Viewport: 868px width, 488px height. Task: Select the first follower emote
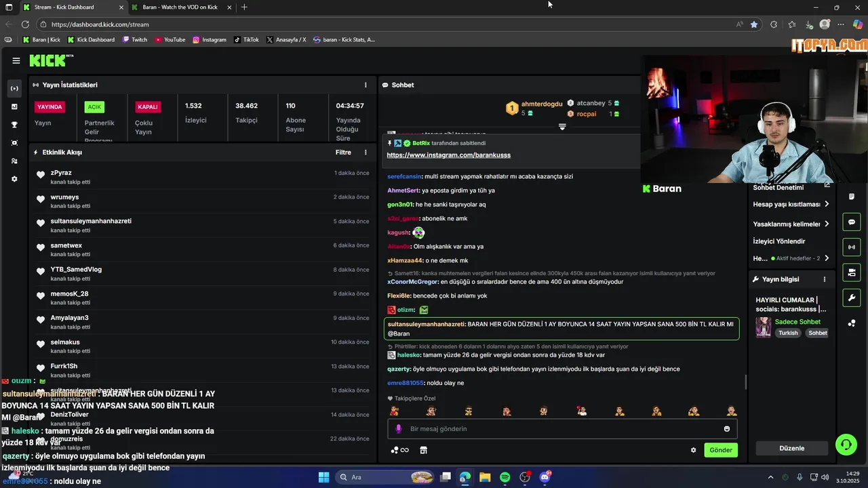[x=394, y=411]
